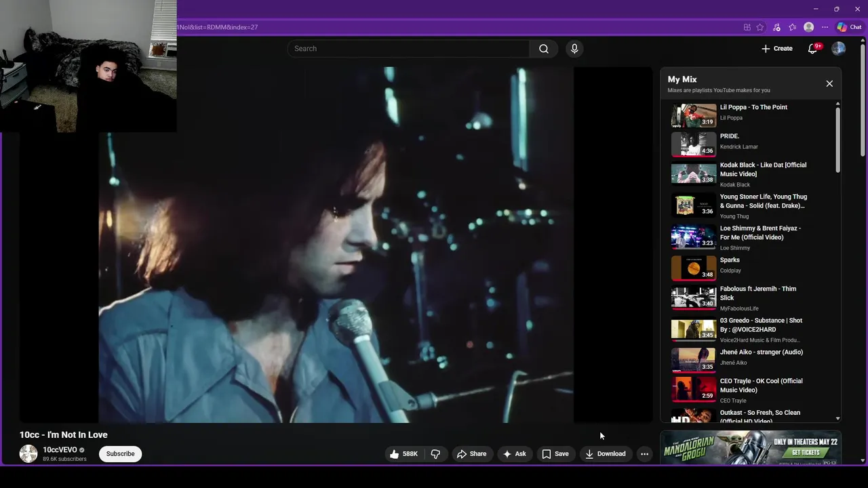
Task: Open more actions ellipsis under video
Action: point(645,454)
